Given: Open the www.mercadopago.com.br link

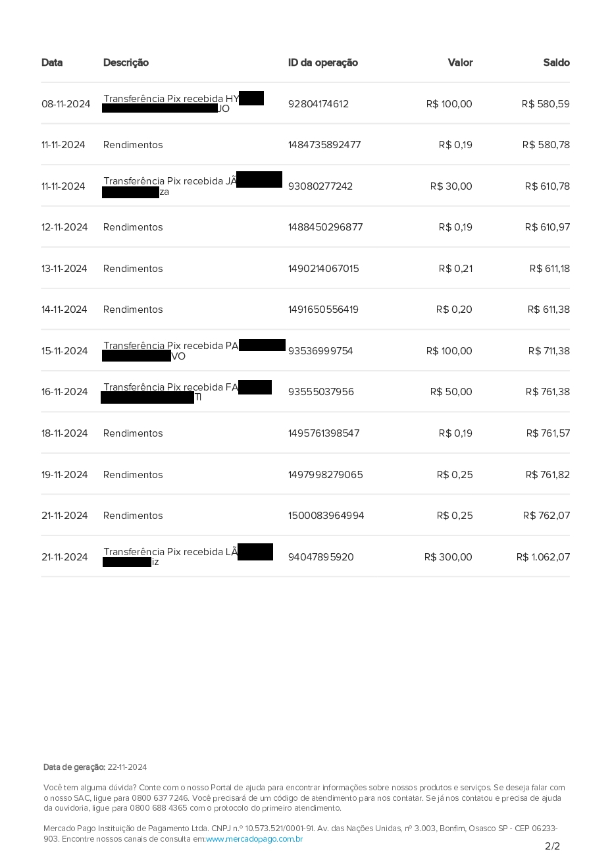Looking at the screenshot, I should tap(254, 839).
